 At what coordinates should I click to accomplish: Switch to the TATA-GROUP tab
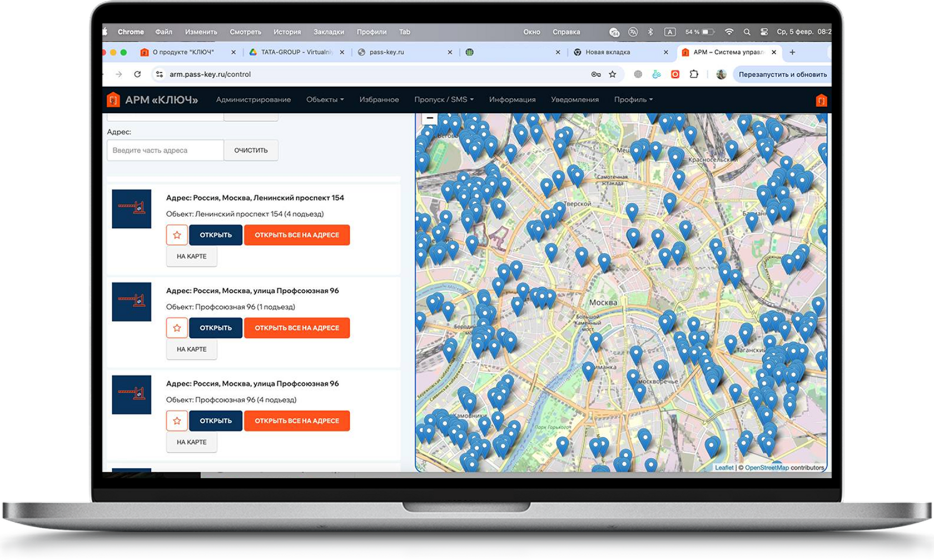(297, 52)
